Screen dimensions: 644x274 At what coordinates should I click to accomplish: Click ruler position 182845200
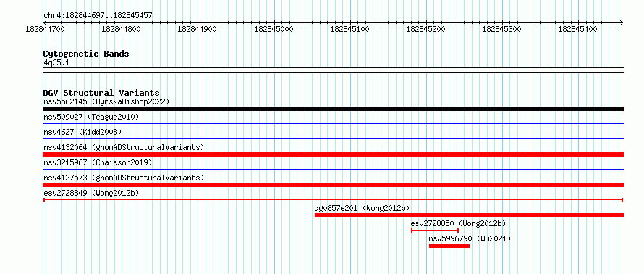[x=425, y=29]
